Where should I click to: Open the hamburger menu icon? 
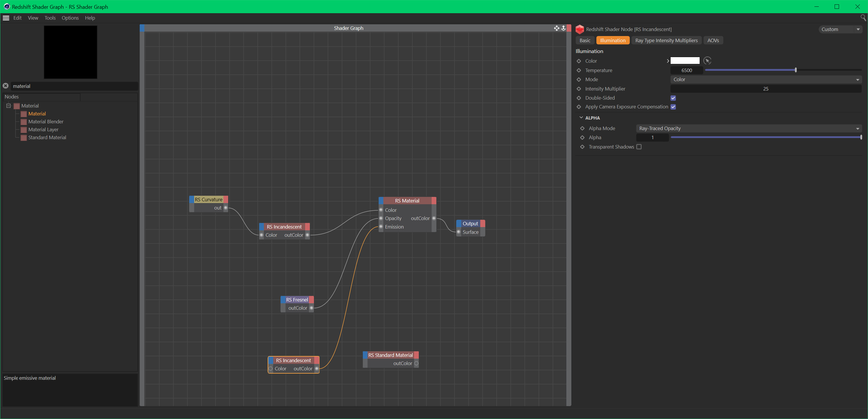pos(6,18)
